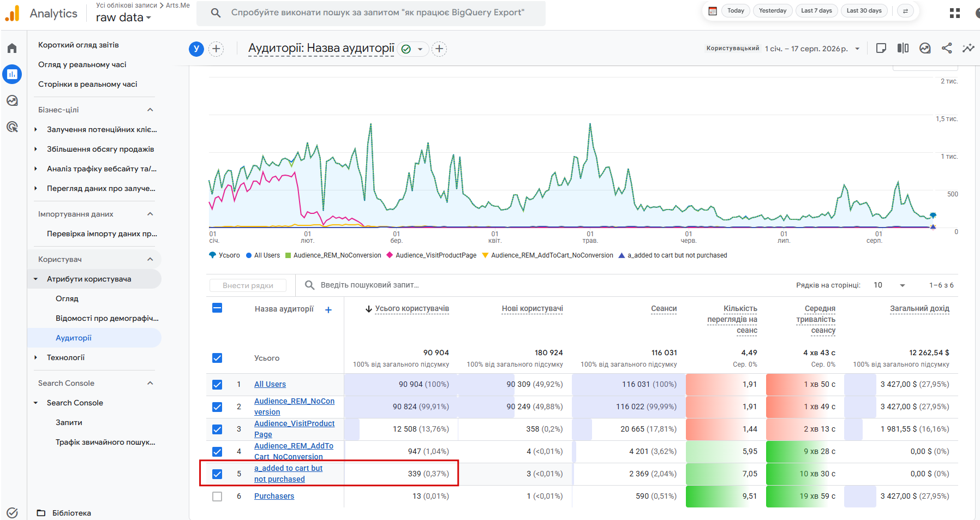This screenshot has height=520, width=980.
Task: Open the Технології menu item
Action: [x=65, y=357]
